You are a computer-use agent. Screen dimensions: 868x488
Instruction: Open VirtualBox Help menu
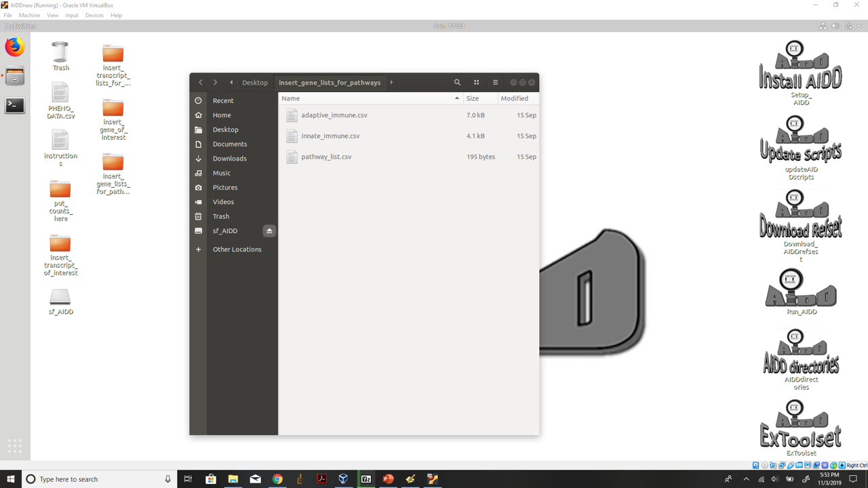pyautogui.click(x=116, y=15)
